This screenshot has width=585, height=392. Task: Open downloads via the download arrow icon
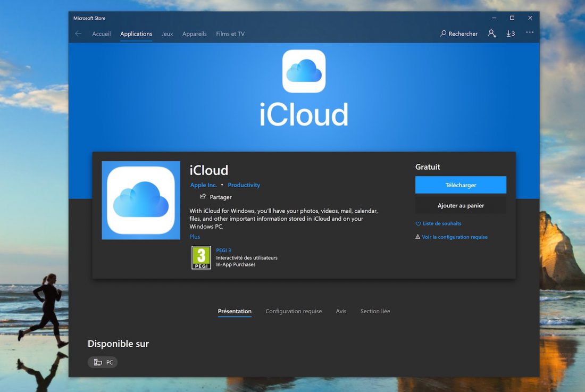(509, 33)
